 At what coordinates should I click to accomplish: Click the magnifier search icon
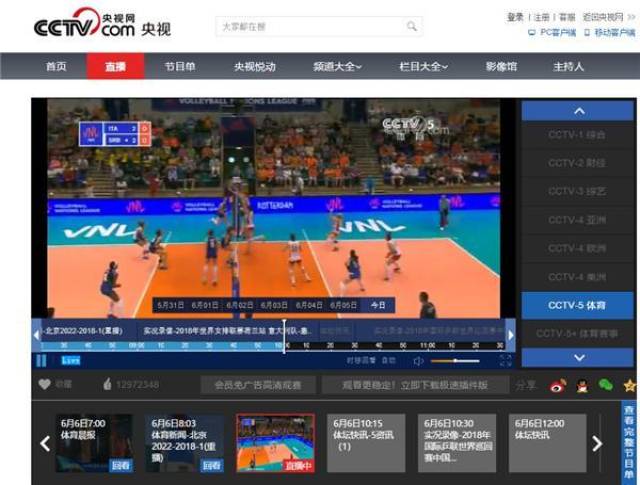pyautogui.click(x=412, y=27)
